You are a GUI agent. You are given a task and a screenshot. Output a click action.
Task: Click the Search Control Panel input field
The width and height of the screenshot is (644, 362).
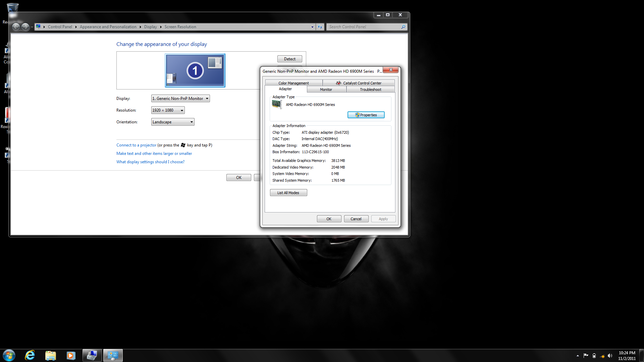(x=364, y=27)
